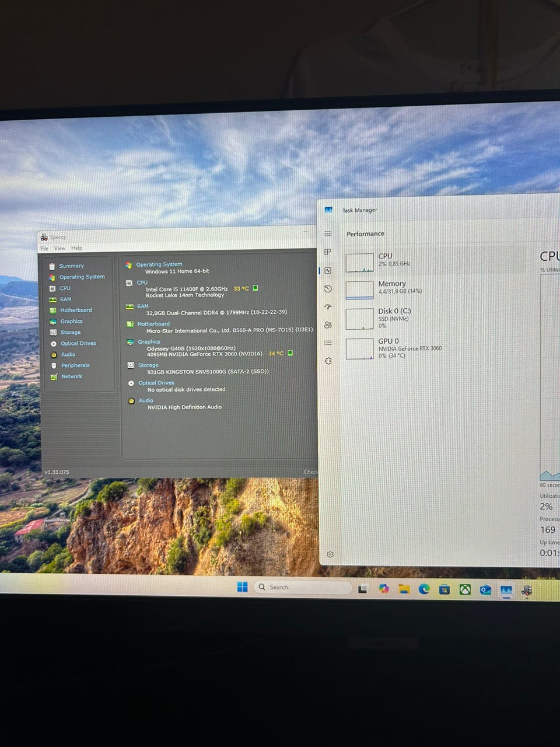Click Speccy version label v1.33.075
This screenshot has height=747, width=560.
tap(57, 472)
